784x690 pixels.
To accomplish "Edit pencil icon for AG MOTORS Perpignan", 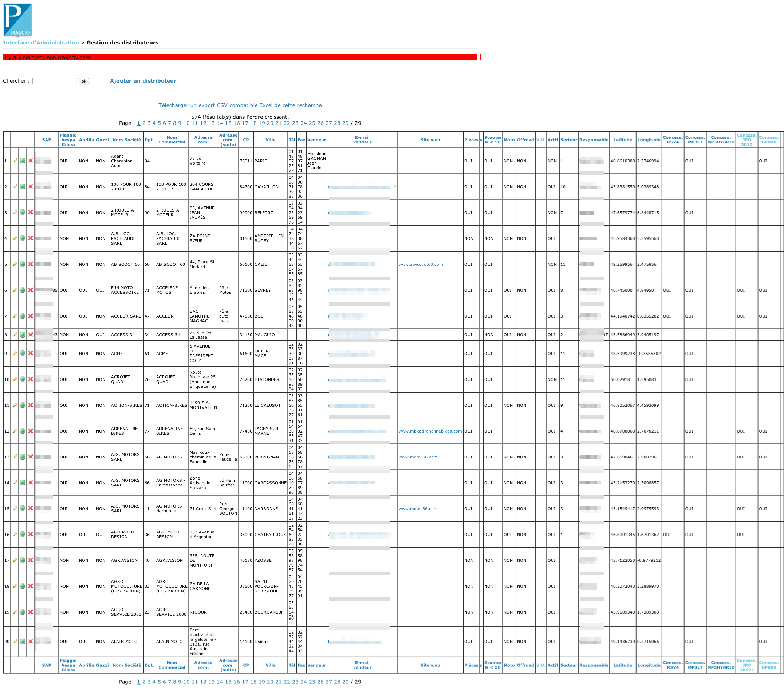I will point(15,457).
